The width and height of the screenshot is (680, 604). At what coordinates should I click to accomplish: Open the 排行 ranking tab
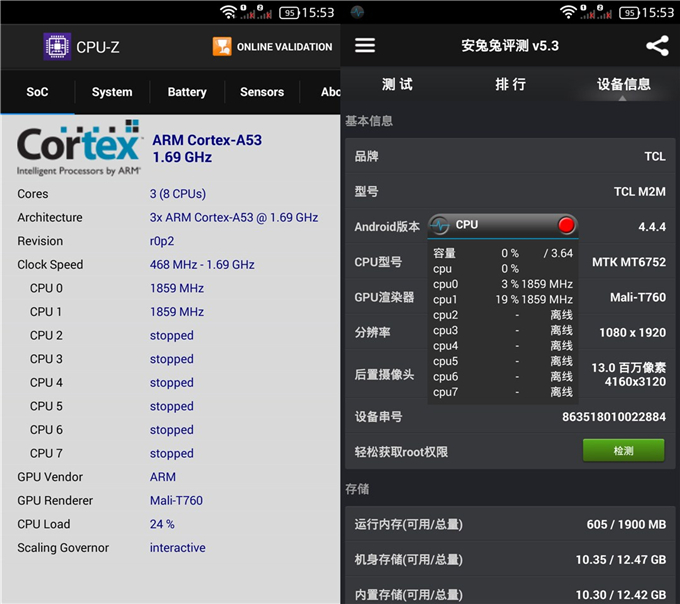510,85
